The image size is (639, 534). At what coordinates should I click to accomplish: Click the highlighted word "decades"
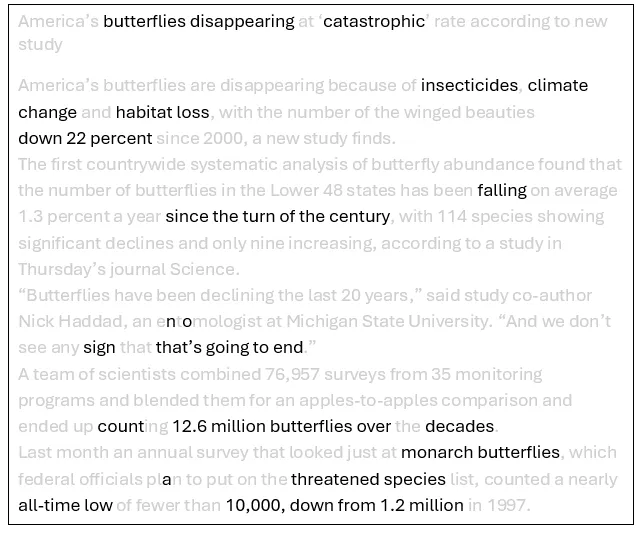[459, 426]
